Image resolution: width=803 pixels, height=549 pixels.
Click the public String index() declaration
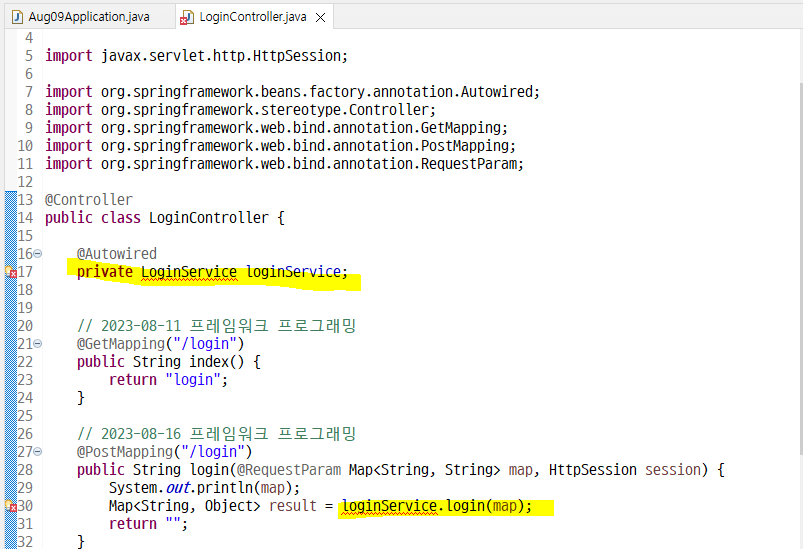(168, 362)
